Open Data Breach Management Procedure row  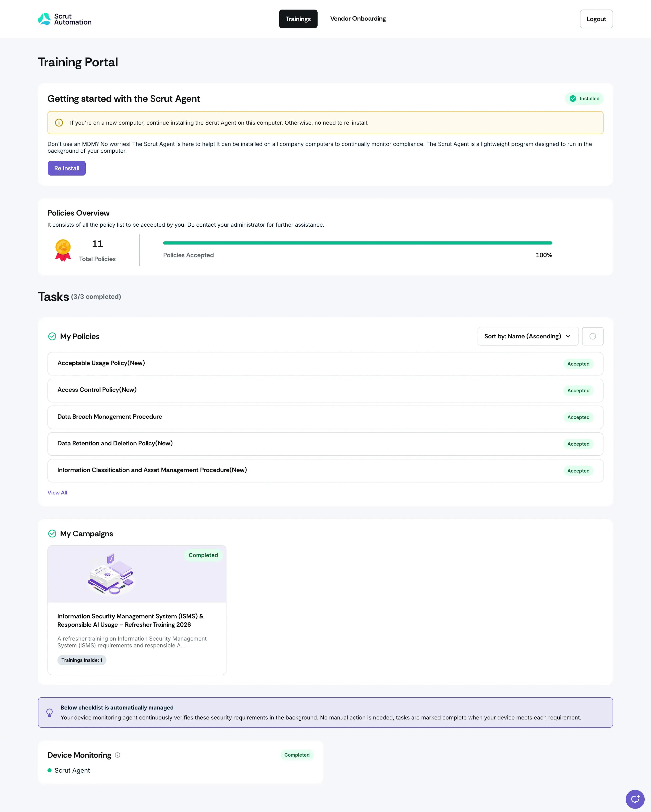tap(325, 417)
